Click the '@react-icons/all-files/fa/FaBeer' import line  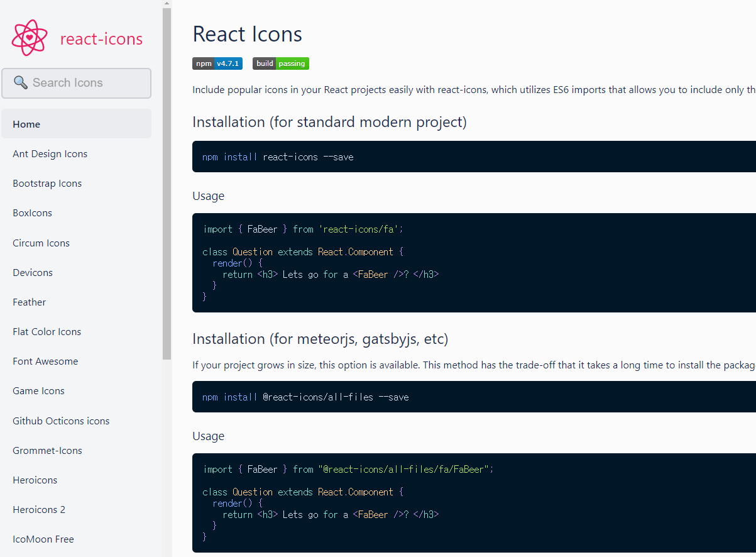coord(348,470)
